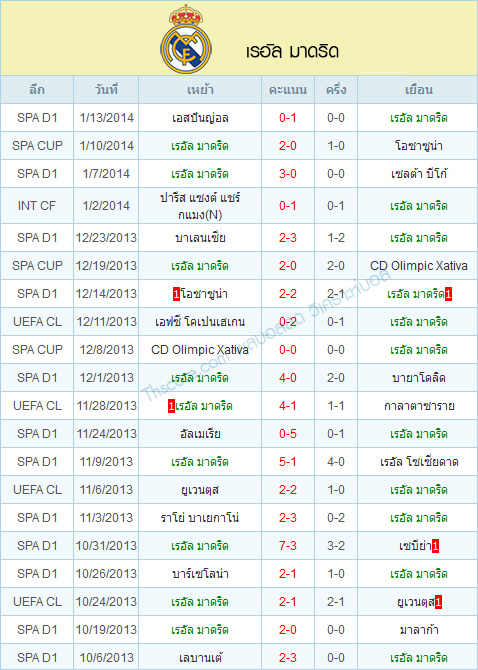Click the ลีก column header
Image resolution: width=478 pixels, height=670 pixels.
click(37, 90)
